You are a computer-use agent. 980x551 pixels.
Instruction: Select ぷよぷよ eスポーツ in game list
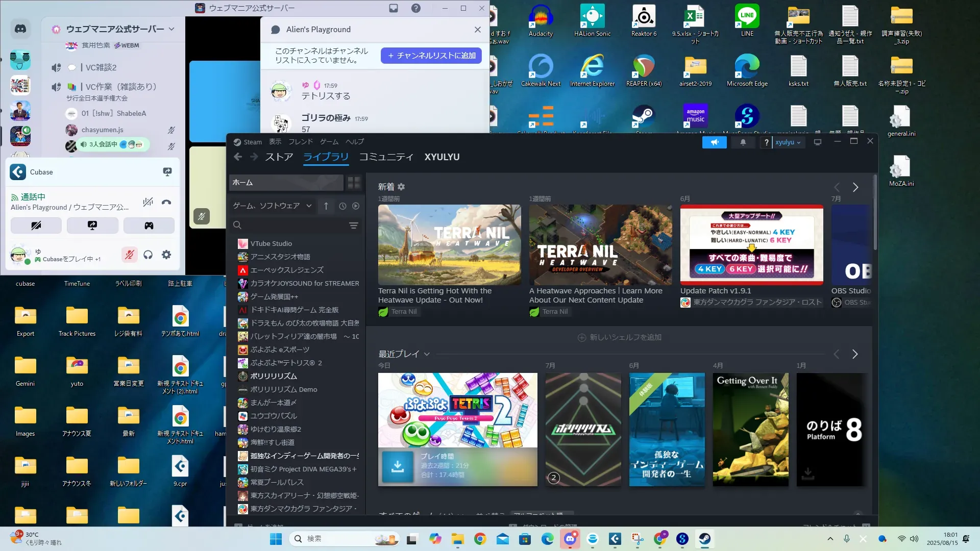tap(280, 349)
